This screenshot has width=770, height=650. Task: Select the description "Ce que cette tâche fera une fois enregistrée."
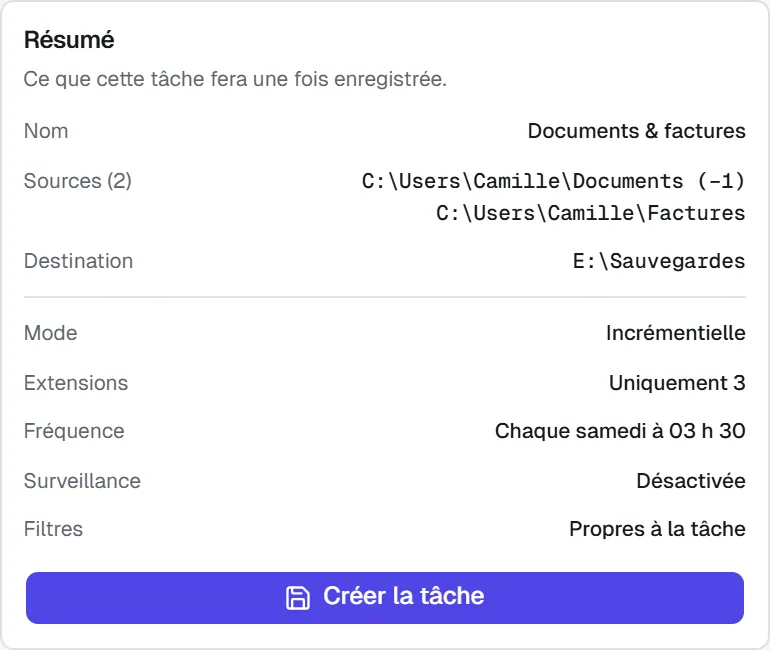(x=235, y=79)
